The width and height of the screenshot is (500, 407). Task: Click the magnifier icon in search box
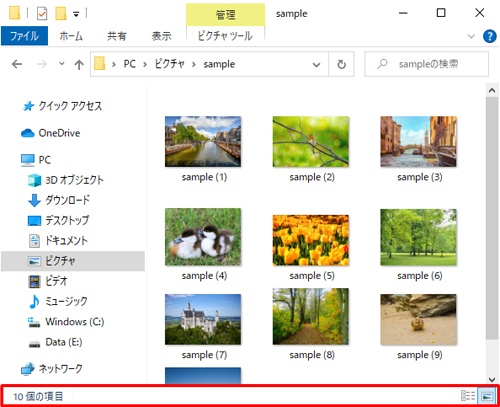click(382, 64)
